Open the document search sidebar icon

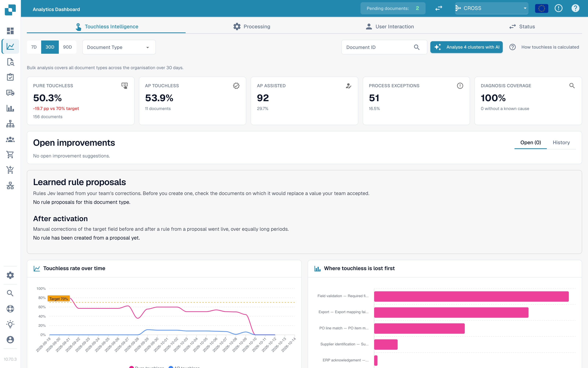coord(10,62)
